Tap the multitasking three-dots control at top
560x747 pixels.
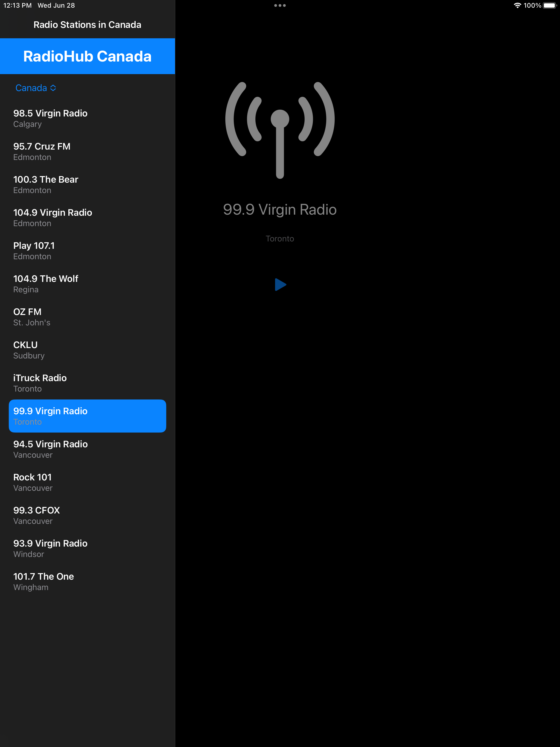tap(280, 5)
